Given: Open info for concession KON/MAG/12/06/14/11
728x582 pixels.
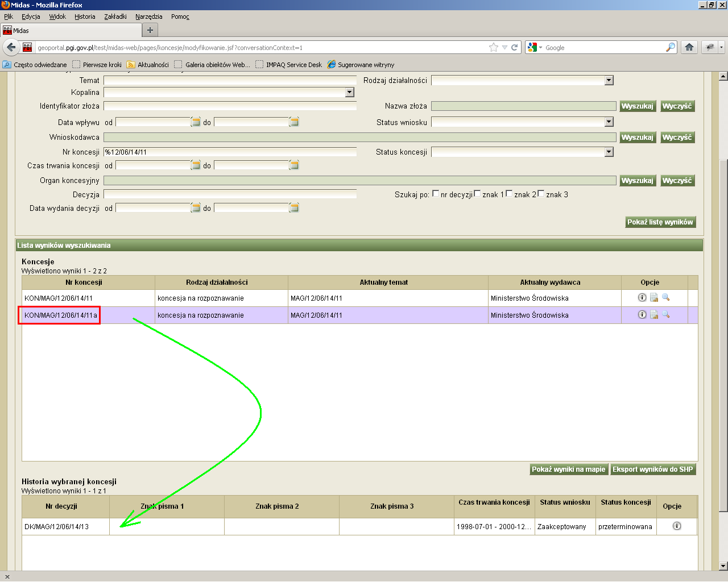Looking at the screenshot, I should 642,297.
